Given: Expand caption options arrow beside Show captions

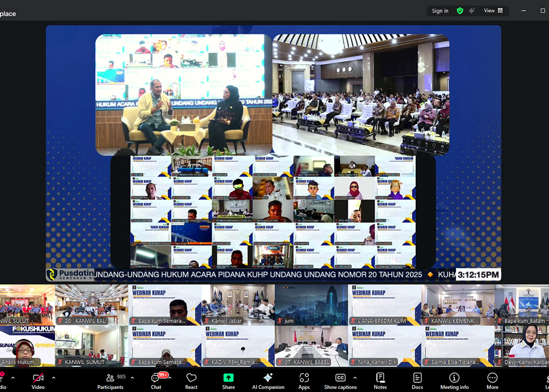Looking at the screenshot, I should tap(355, 377).
